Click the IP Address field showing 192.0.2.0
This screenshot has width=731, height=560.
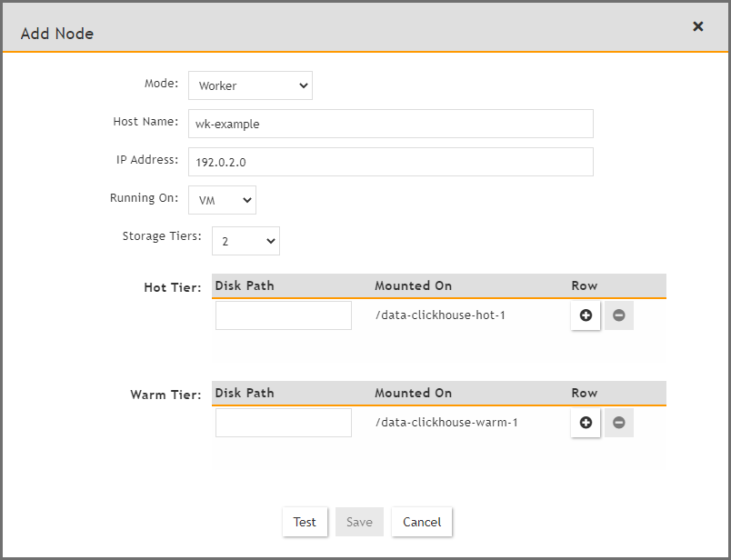click(x=391, y=162)
